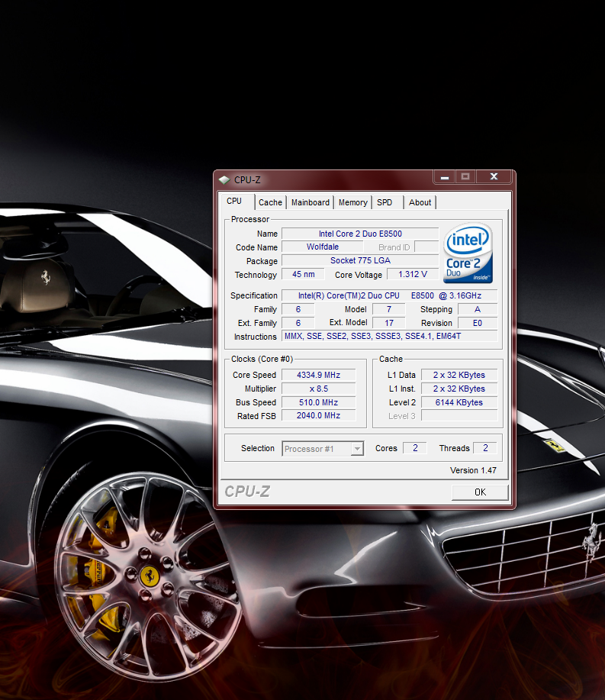Click the L1 Data value 2 x 32 KBytes
The width and height of the screenshot is (605, 700).
point(459,375)
